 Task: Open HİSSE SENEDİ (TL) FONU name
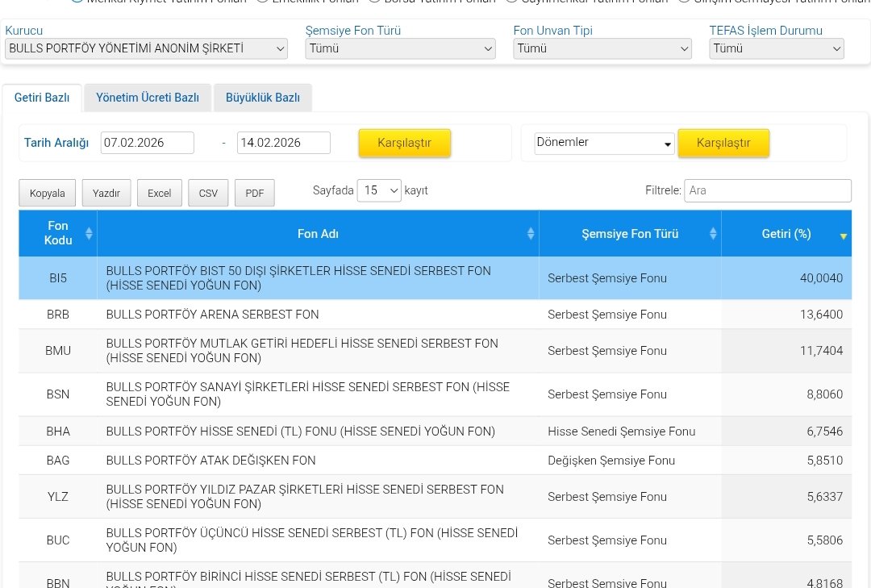click(301, 432)
